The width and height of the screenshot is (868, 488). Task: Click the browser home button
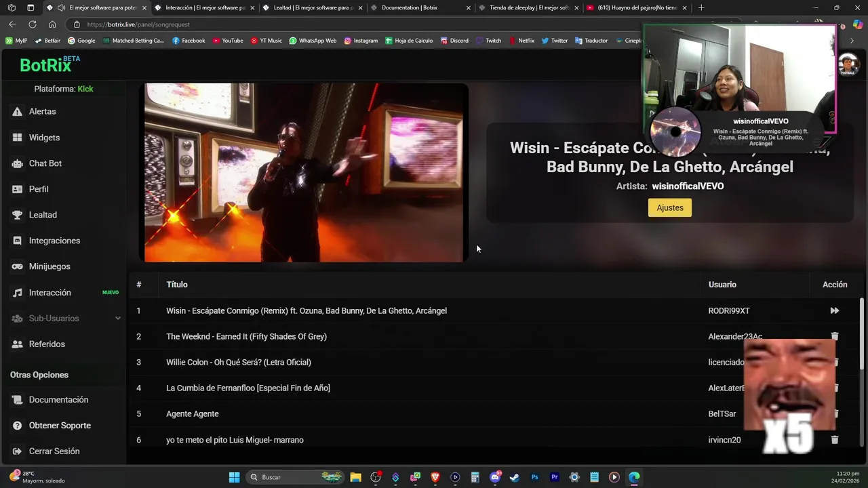pos(52,24)
